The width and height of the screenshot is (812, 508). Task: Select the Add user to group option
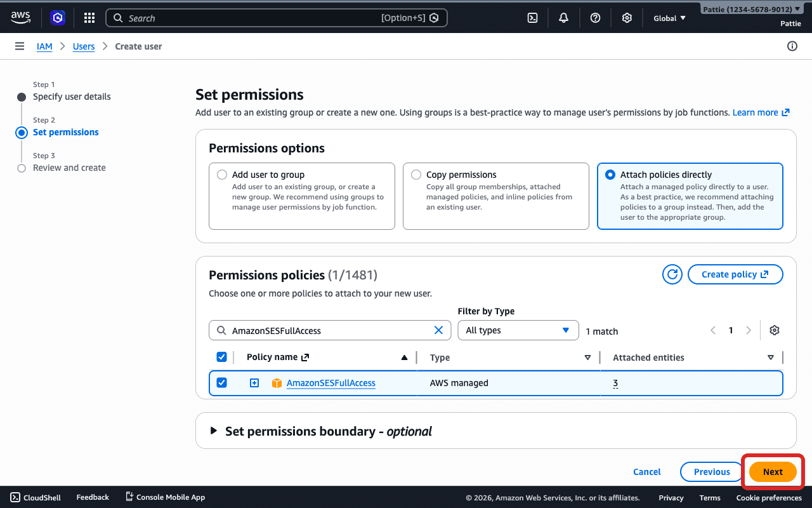click(x=222, y=175)
